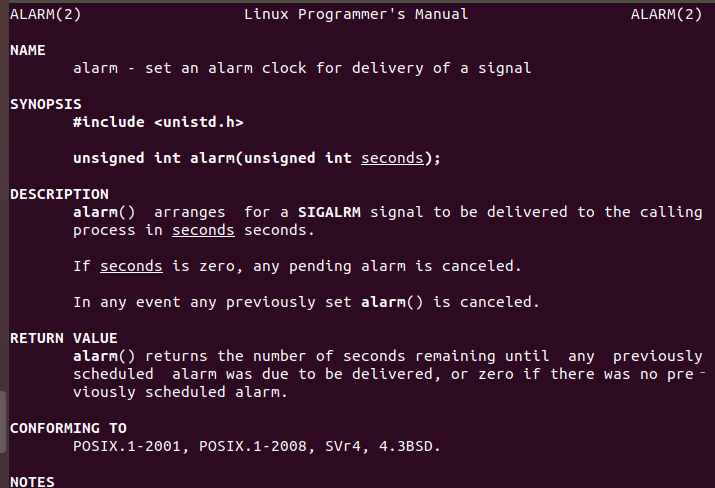The width and height of the screenshot is (715, 488).
Task: Click the NAME section heading
Action: point(28,50)
